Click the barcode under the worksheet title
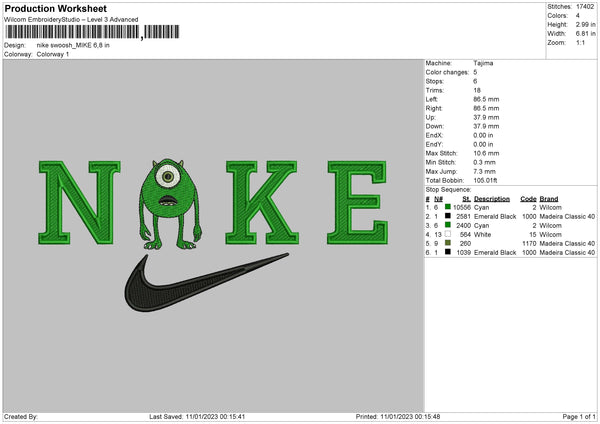Screen dimensions: 600x424 (x=92, y=32)
